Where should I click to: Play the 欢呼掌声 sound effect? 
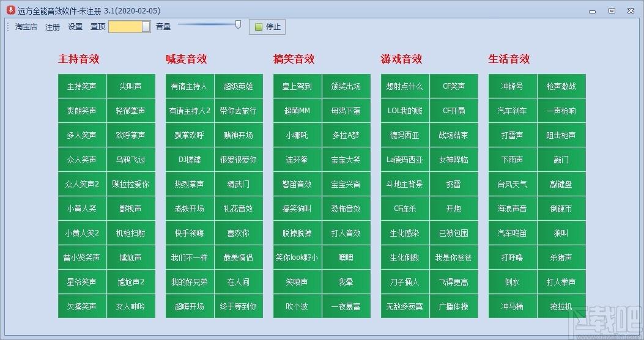coord(131,135)
